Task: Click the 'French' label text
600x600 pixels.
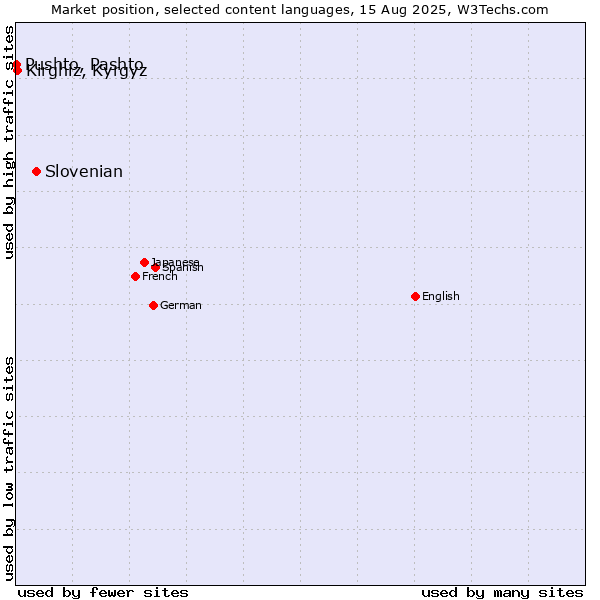Action: click(160, 276)
